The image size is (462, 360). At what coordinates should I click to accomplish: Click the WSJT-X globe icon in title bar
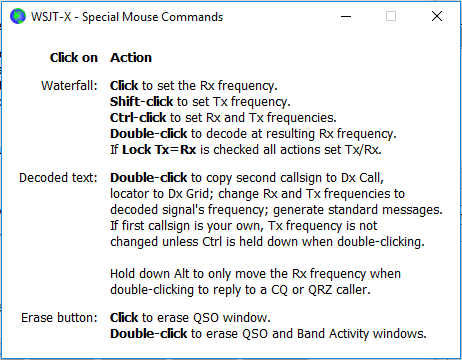click(x=18, y=16)
